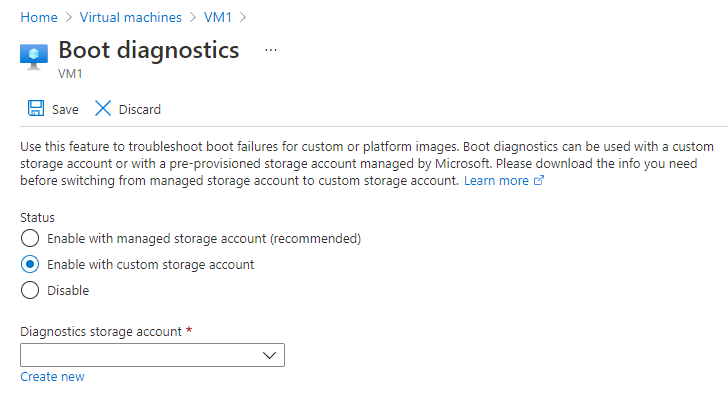Click the Save floppy disk icon
Screen dimensions: 728x401
[36, 109]
